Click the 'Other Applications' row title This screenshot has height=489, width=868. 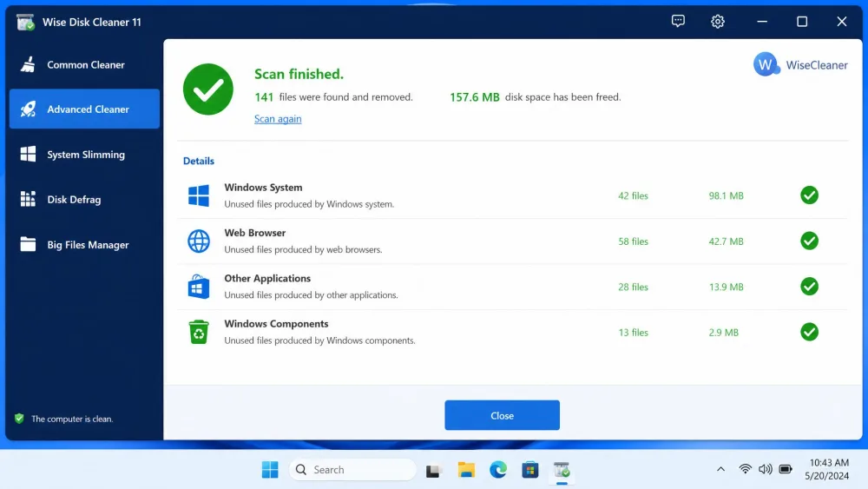coord(267,278)
